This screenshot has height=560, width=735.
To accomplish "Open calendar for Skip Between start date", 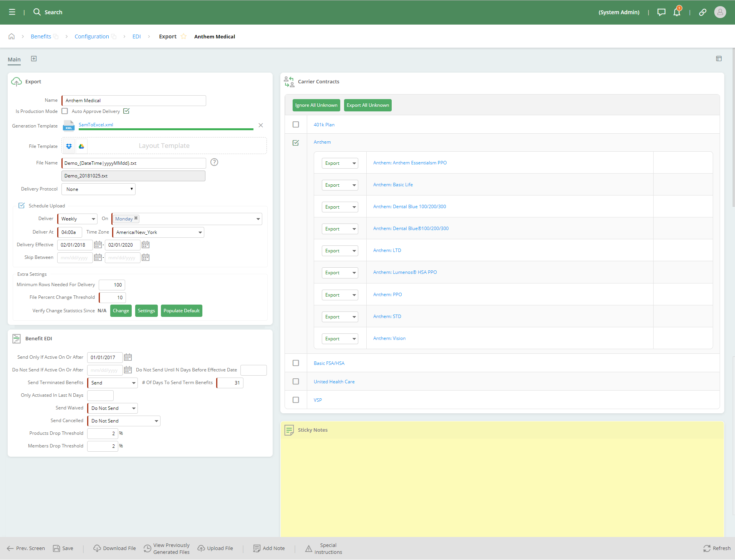I will (x=98, y=258).
